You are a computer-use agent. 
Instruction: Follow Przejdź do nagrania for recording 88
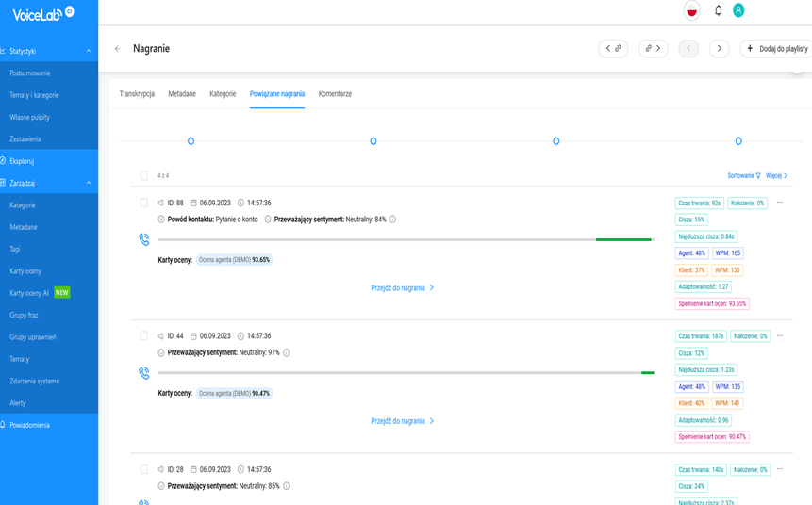coord(403,288)
